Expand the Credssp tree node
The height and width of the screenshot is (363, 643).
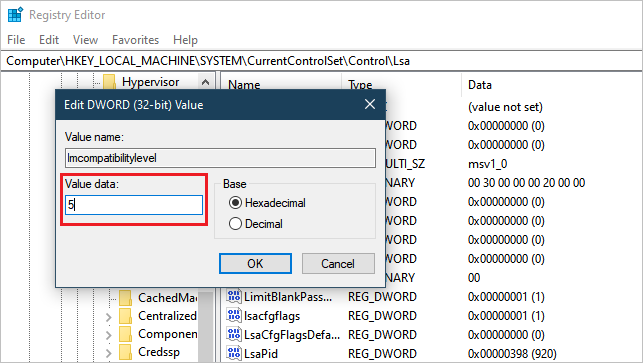click(108, 353)
